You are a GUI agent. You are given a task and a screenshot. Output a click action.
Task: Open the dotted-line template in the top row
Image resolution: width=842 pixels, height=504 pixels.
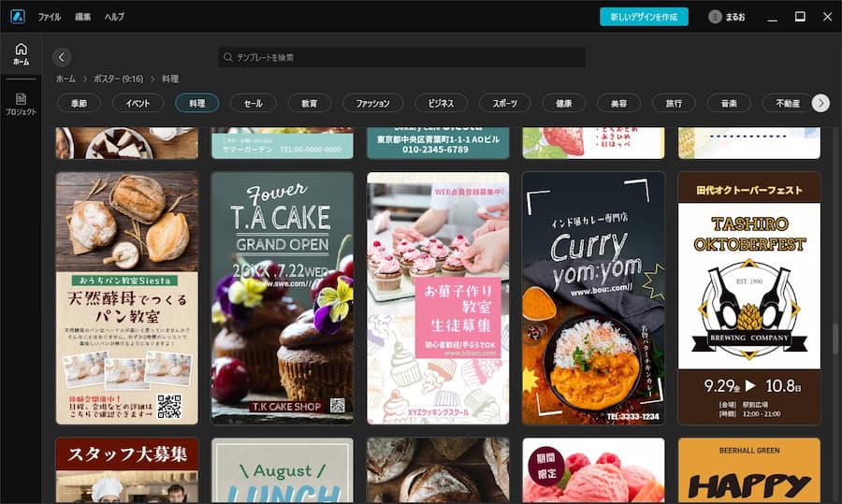pos(749,143)
